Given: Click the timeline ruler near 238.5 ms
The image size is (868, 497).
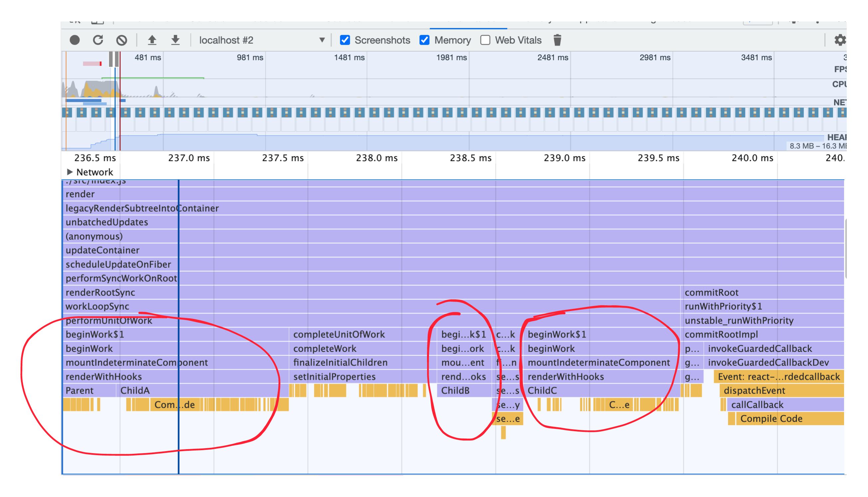Looking at the screenshot, I should pos(471,158).
